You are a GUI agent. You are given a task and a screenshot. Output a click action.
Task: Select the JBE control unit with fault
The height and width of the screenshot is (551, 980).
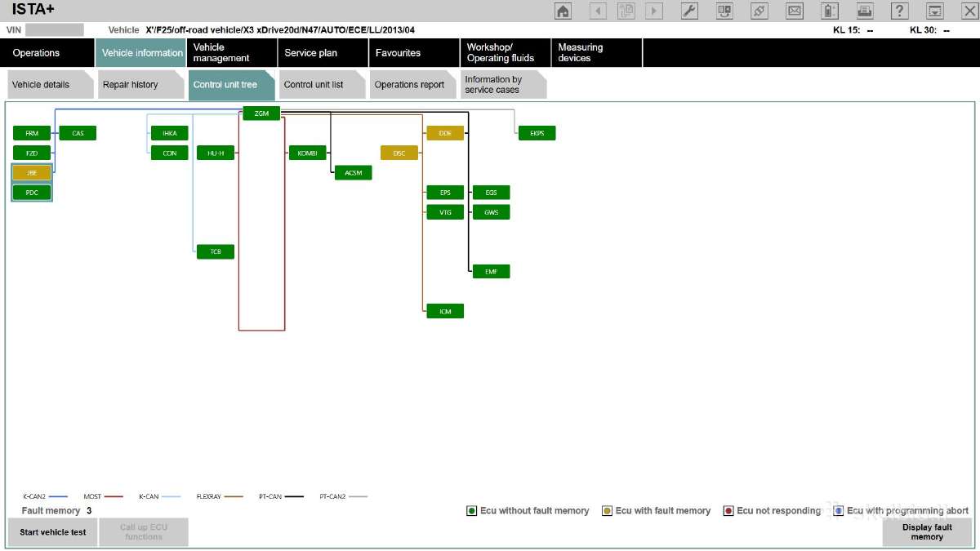[x=32, y=173]
